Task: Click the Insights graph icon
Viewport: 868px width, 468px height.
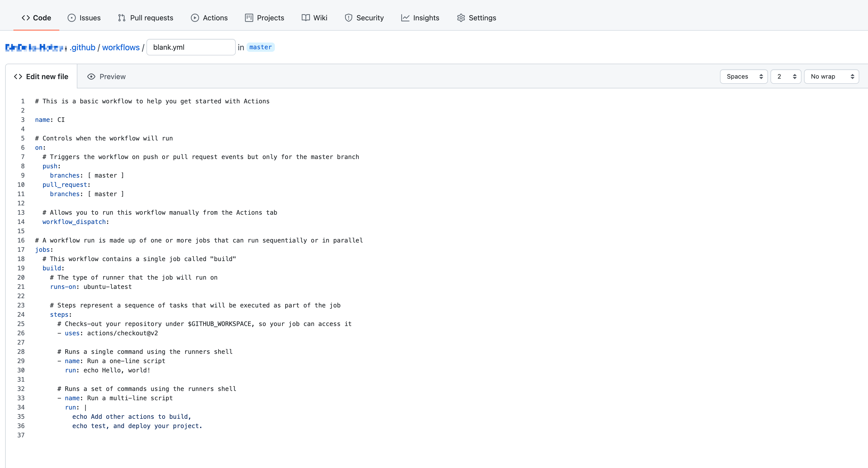Action: pyautogui.click(x=405, y=18)
